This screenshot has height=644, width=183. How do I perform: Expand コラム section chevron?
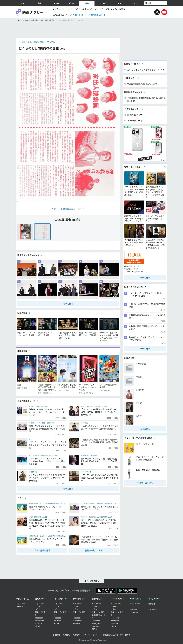[x=26, y=498]
